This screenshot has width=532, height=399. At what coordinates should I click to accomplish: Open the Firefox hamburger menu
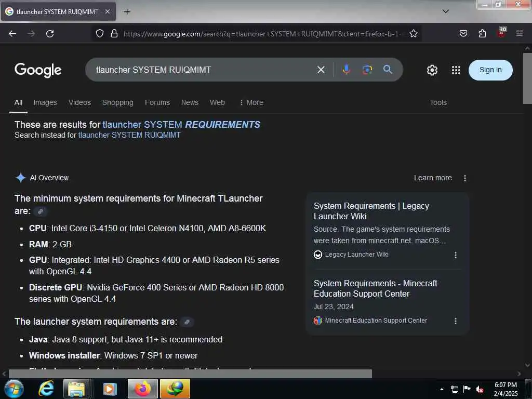[520, 33]
